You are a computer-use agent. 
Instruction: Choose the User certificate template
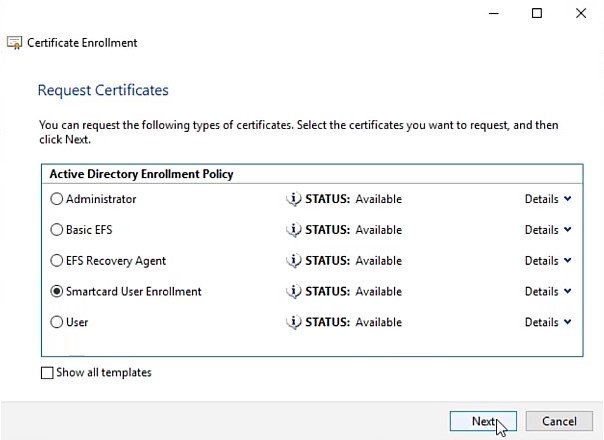tap(56, 323)
